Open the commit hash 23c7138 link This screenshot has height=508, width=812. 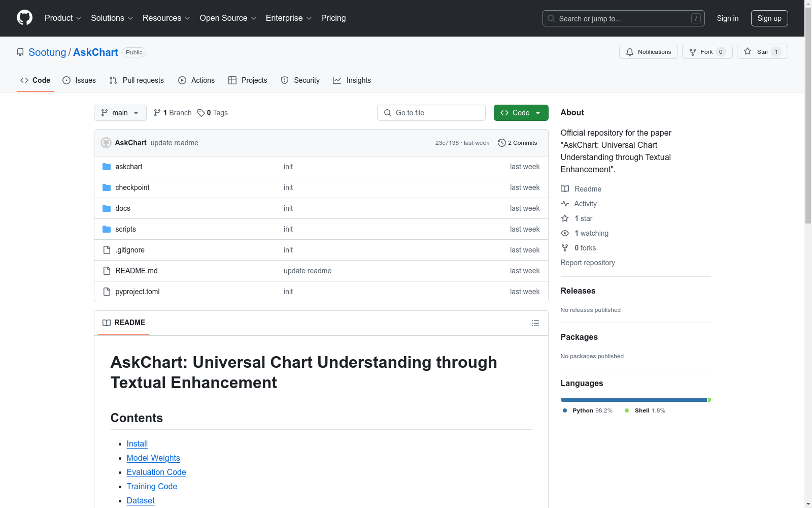(447, 143)
